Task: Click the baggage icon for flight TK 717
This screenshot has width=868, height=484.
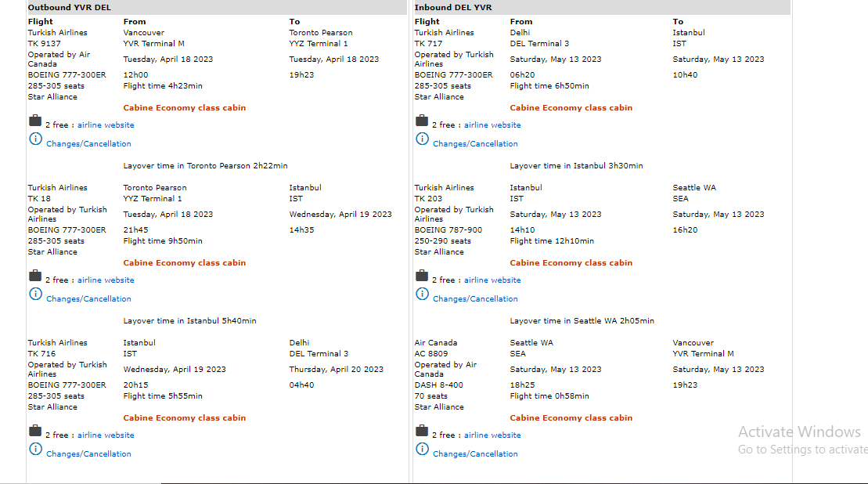Action: (422, 121)
